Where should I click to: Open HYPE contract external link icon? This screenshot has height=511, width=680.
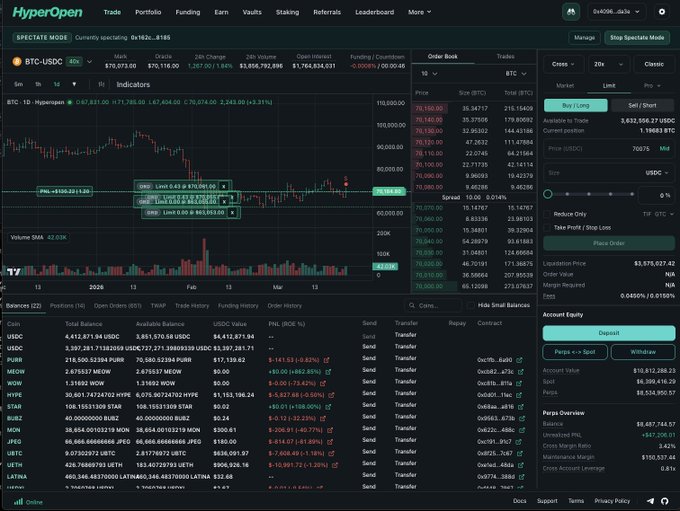point(520,395)
